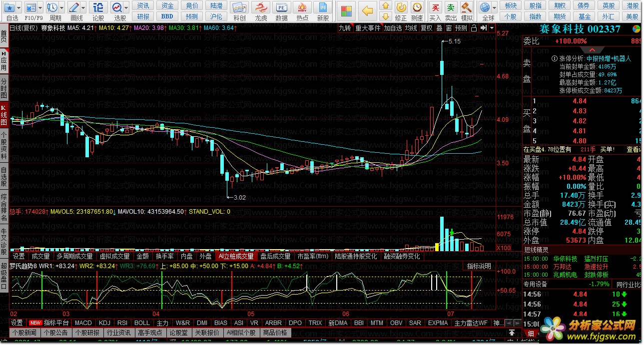Open the 全球 global markets globe icon
The height and width of the screenshot is (345, 644).
tap(485, 7)
